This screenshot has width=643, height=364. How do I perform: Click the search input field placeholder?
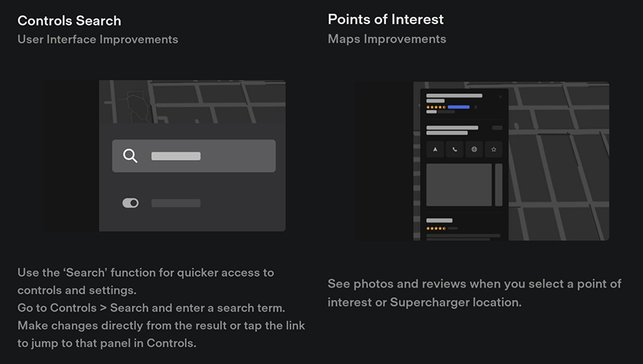point(176,156)
